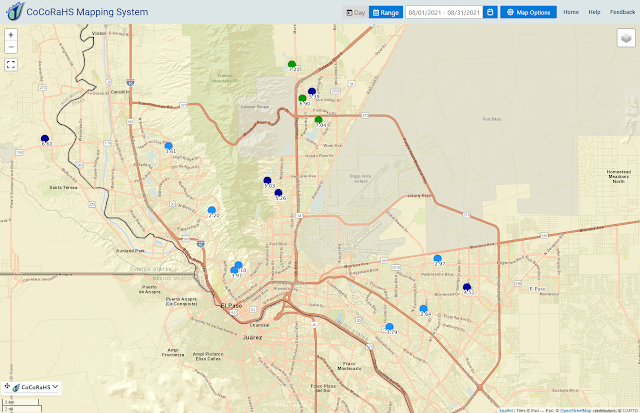Open the Map Options panel
The width and height of the screenshot is (640, 413).
[x=528, y=12]
